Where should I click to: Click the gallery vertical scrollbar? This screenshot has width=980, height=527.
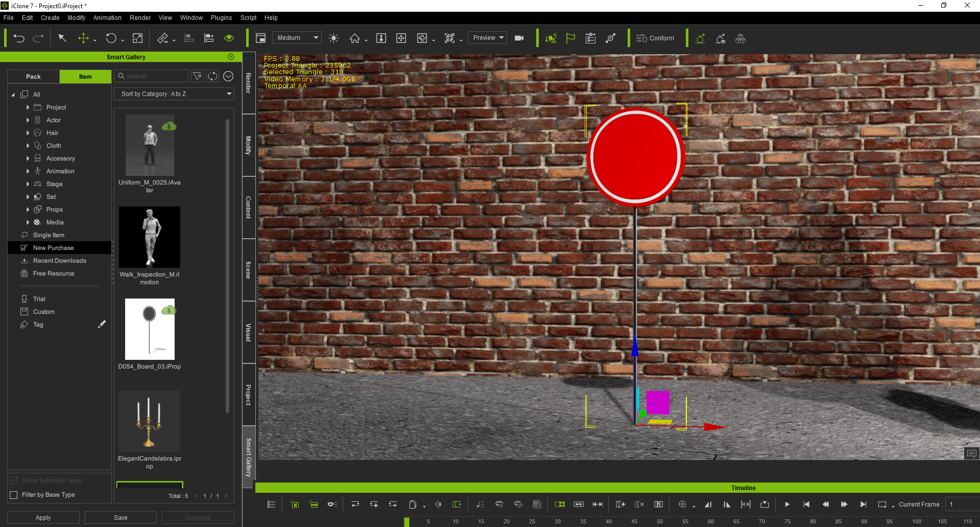coord(227,266)
